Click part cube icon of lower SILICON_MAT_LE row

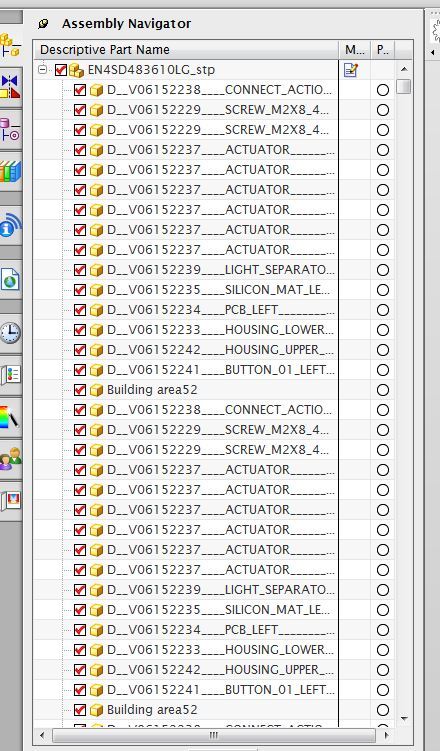tap(96, 610)
